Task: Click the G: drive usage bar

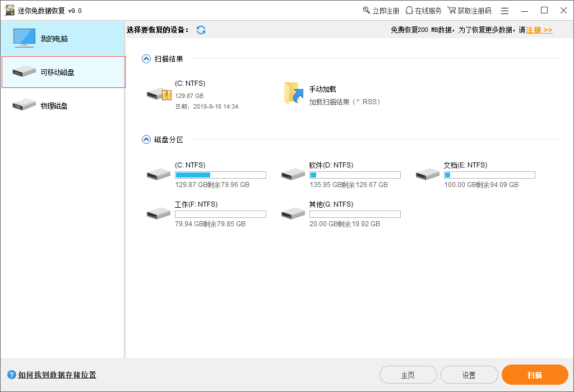Action: click(355, 214)
